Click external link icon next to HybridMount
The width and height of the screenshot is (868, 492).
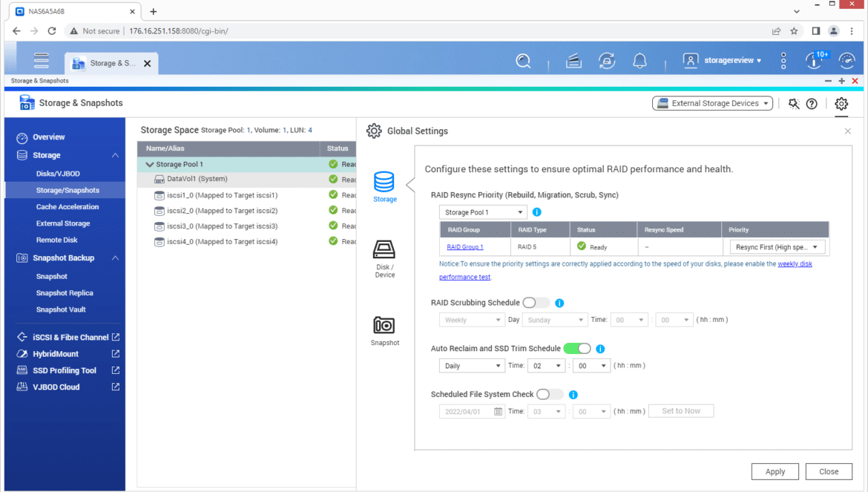[x=115, y=354]
